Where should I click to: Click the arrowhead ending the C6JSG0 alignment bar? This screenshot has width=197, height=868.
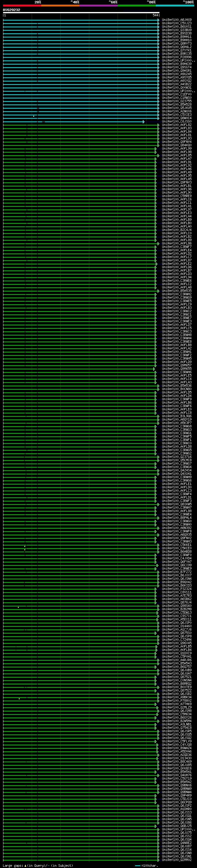[144, 122]
